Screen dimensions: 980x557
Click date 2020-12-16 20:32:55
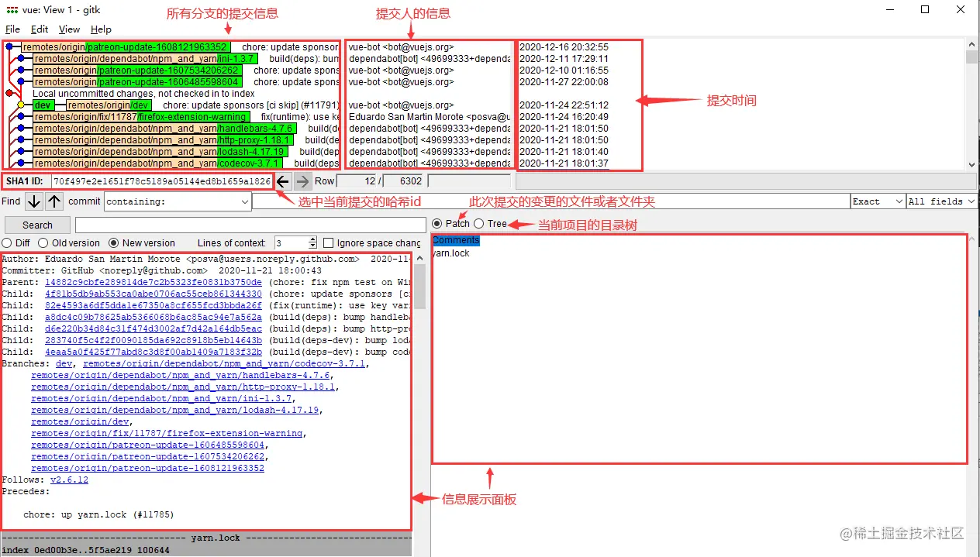(564, 47)
